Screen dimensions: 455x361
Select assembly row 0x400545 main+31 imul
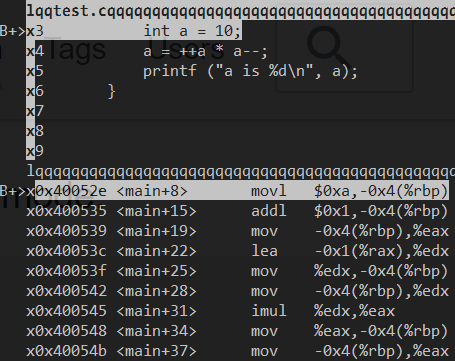(211, 311)
